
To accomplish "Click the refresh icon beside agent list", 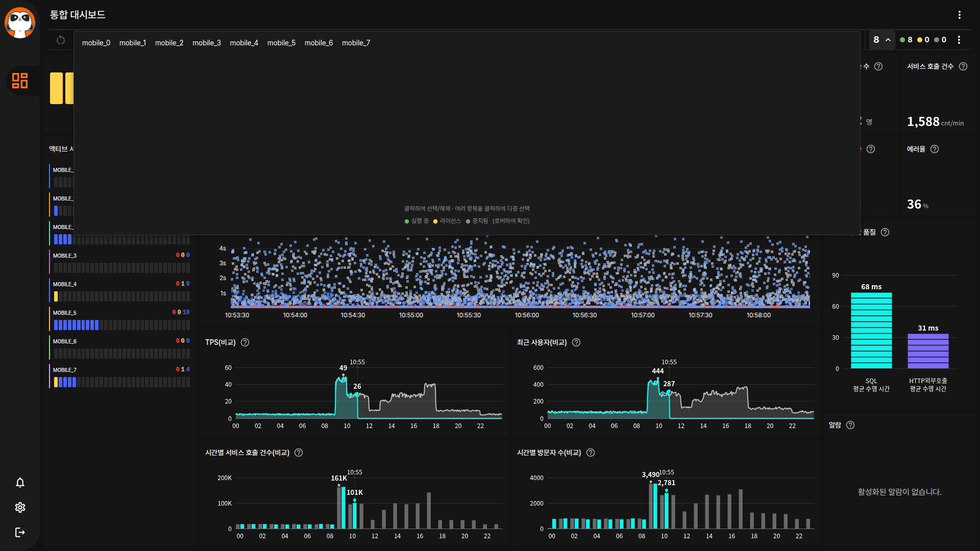I will 61,40.
